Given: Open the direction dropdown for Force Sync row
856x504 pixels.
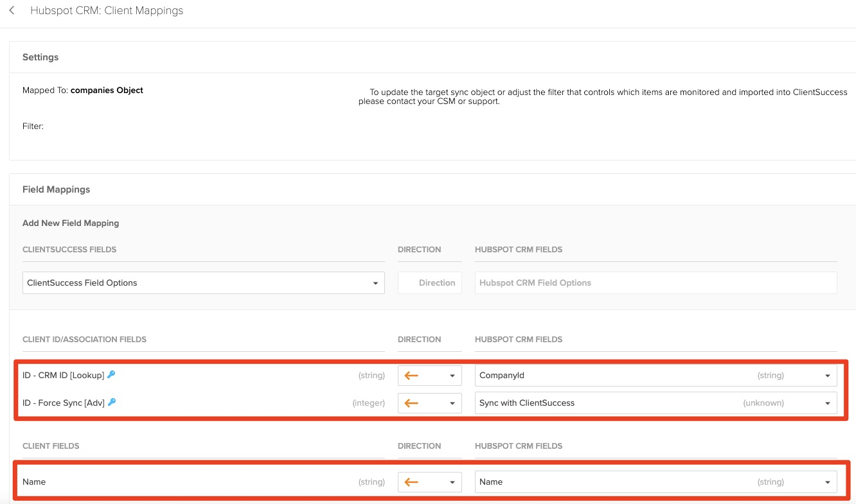Looking at the screenshot, I should click(x=430, y=403).
